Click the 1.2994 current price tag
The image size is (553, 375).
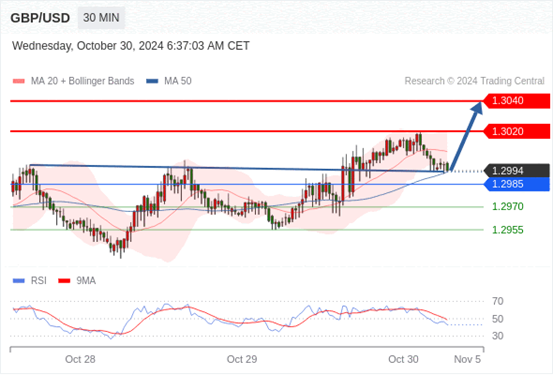point(517,171)
